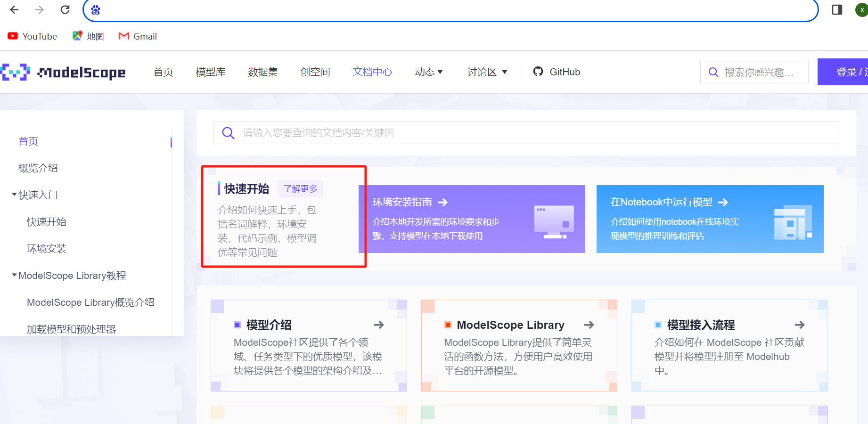Open ModelScope Library概览介绍 sidebar item
Screen dimensions: 868x424
90,302
